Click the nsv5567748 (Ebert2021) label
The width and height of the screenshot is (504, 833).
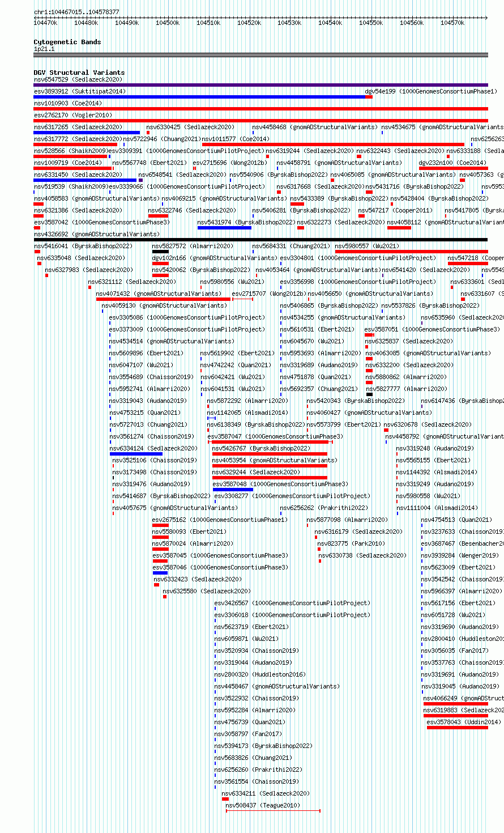coord(150,163)
